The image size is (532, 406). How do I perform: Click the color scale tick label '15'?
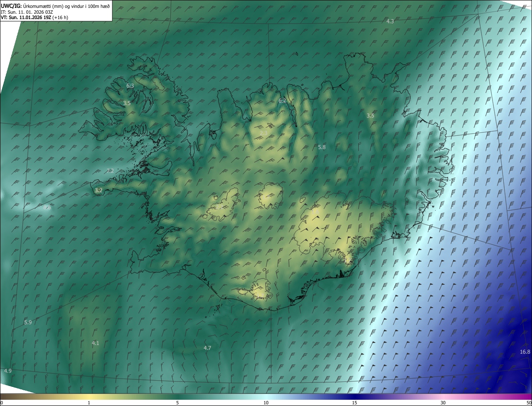pyautogui.click(x=355, y=403)
